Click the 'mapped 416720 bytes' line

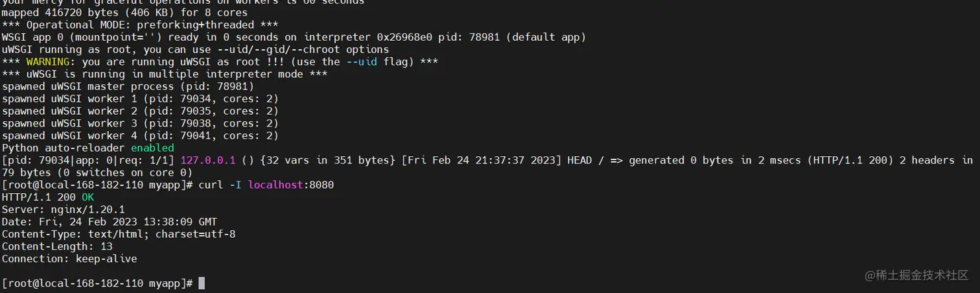point(124,12)
